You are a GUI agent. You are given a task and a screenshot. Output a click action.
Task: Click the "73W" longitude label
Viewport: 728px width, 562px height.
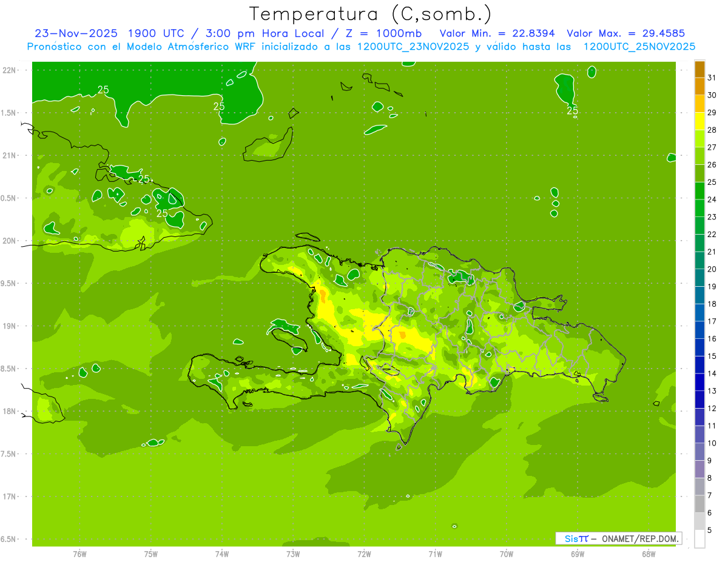click(293, 554)
